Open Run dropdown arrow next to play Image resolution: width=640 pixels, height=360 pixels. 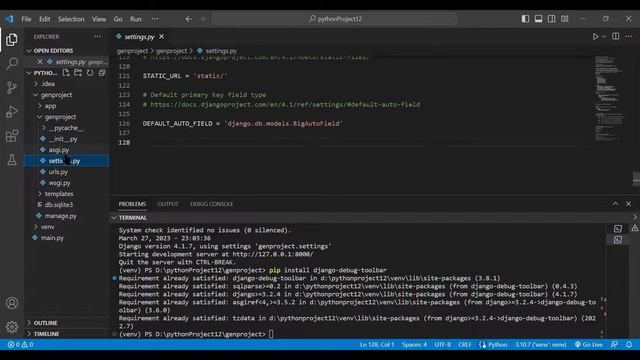pos(604,37)
